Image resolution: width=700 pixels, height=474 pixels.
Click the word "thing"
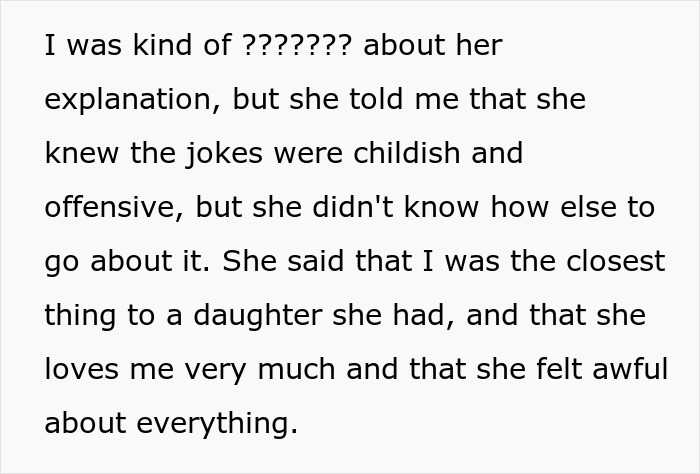pos(80,316)
